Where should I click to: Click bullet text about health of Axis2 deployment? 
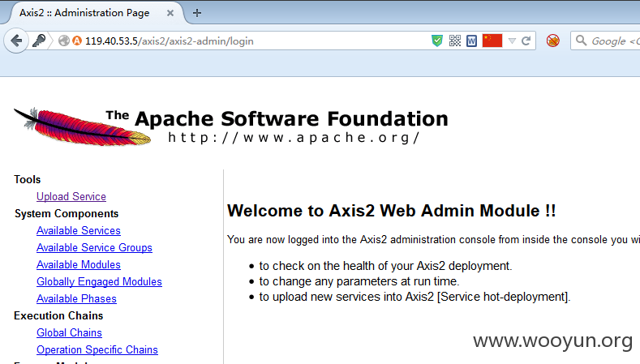385,266
